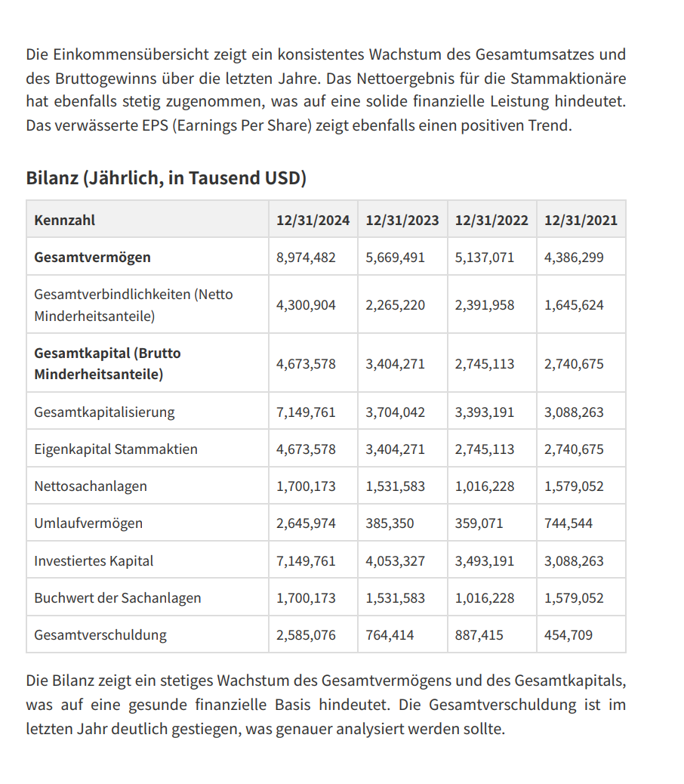Screen dimensions: 684x784
Task: Click the 12/31/2021 column header
Action: (x=581, y=220)
